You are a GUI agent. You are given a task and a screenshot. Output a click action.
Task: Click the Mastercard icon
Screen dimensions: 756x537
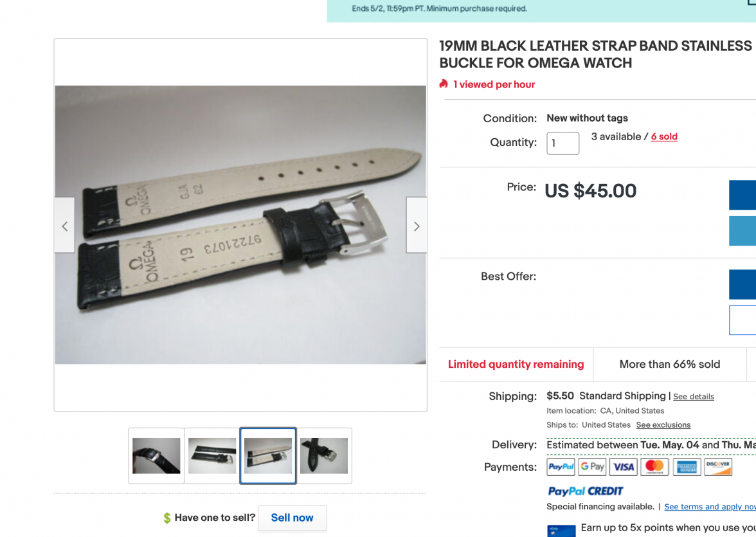[x=654, y=466]
